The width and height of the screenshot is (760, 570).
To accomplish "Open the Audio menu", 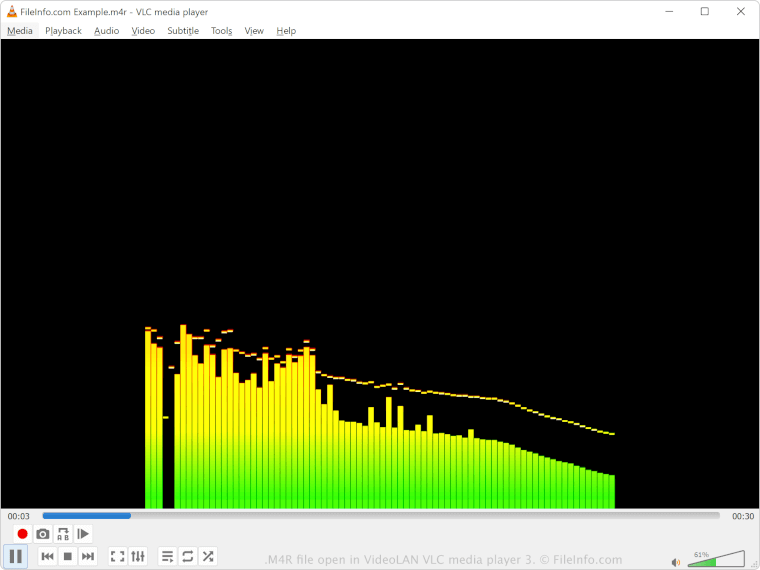I will [x=106, y=31].
